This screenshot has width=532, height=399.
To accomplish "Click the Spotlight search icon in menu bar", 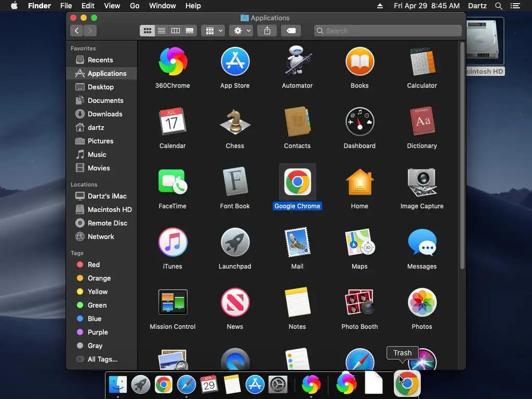I will (x=498, y=6).
